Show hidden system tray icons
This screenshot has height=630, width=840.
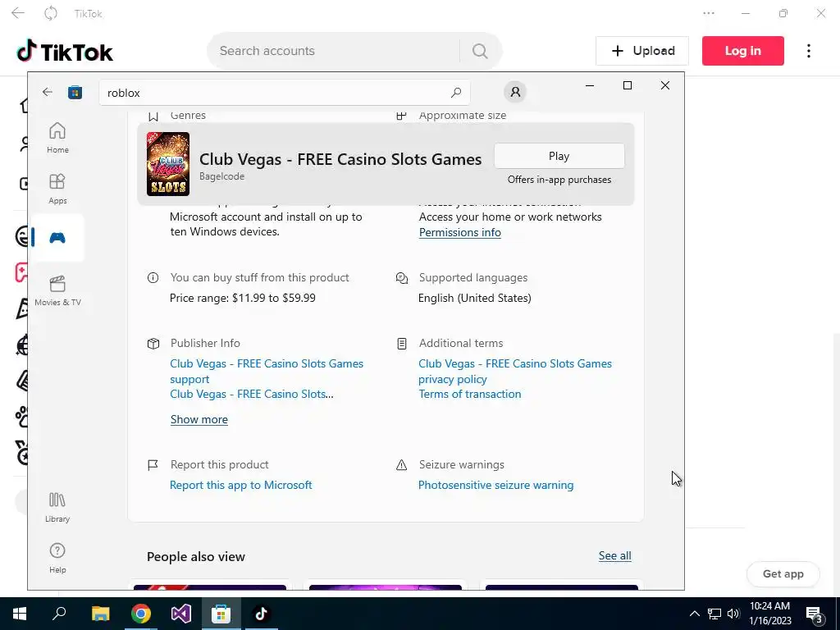click(x=694, y=614)
